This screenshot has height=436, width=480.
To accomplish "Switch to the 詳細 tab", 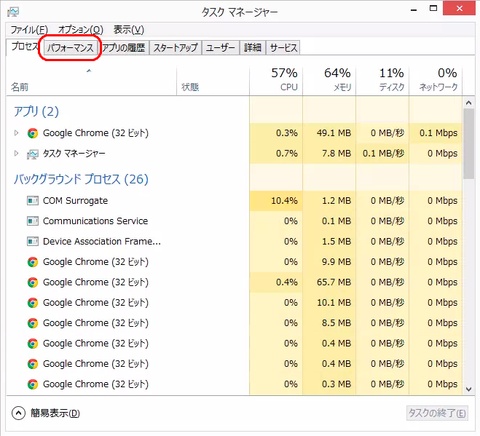I will 253,48.
